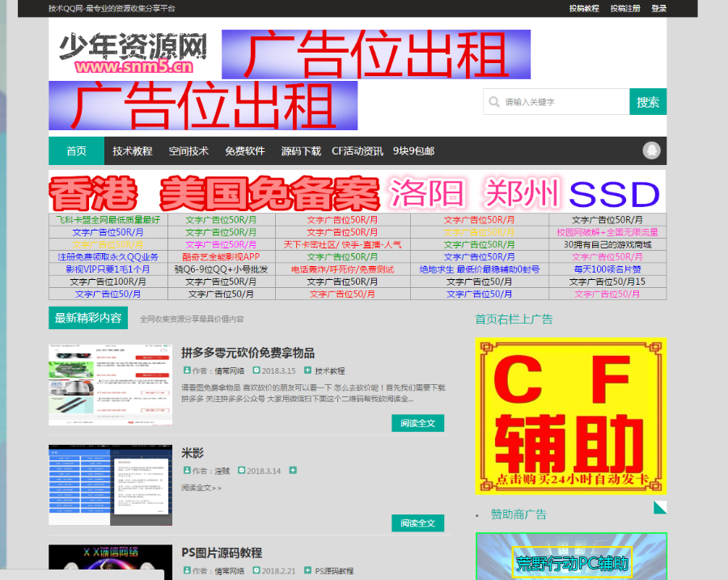Image resolution: width=728 pixels, height=580 pixels.
Task: Click 技术教程 category tag on 拼多多 article
Action: 330,370
